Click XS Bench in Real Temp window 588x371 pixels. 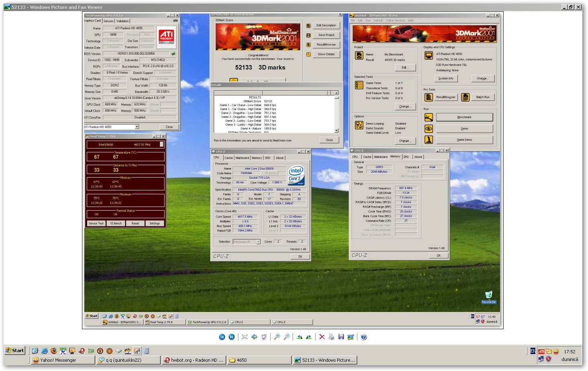116,223
